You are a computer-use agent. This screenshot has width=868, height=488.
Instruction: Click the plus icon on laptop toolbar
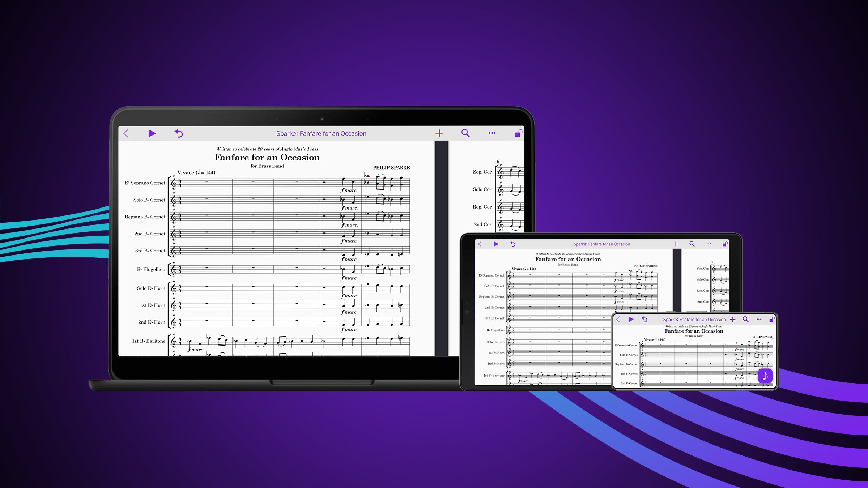tap(439, 133)
